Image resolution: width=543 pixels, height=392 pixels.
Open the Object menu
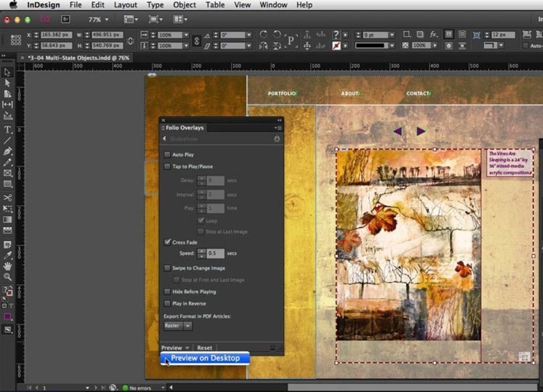point(184,5)
